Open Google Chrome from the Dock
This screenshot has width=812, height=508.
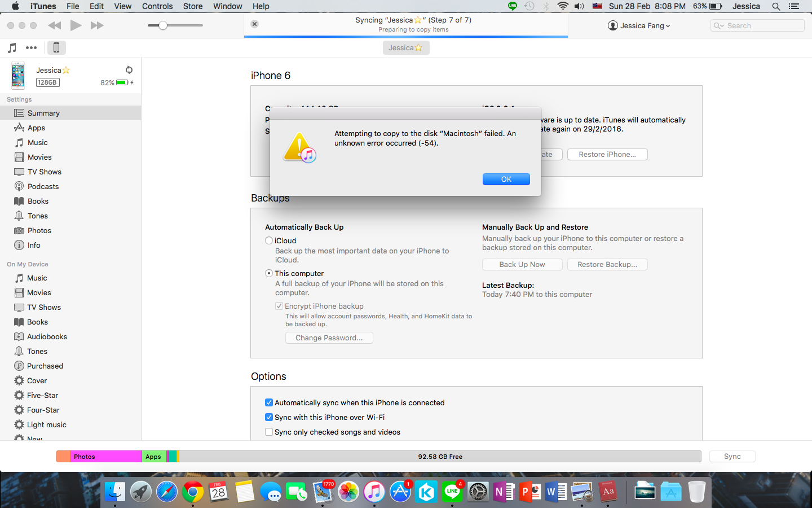193,492
